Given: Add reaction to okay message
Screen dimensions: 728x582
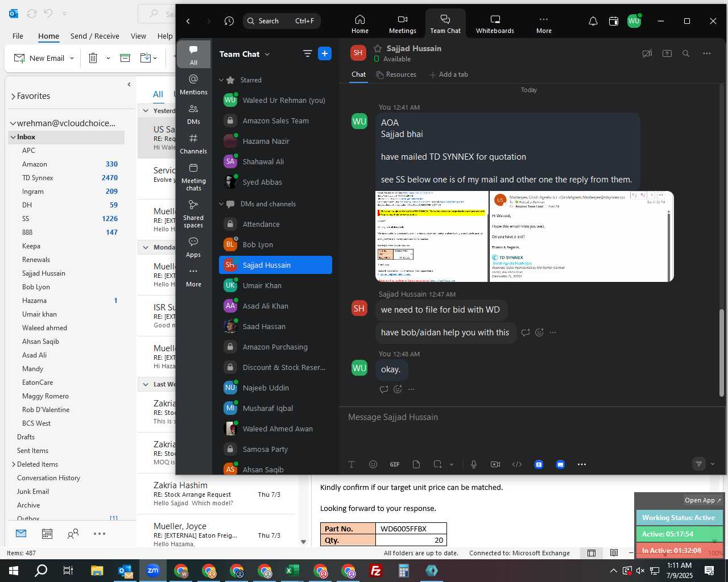Looking at the screenshot, I should pos(398,389).
